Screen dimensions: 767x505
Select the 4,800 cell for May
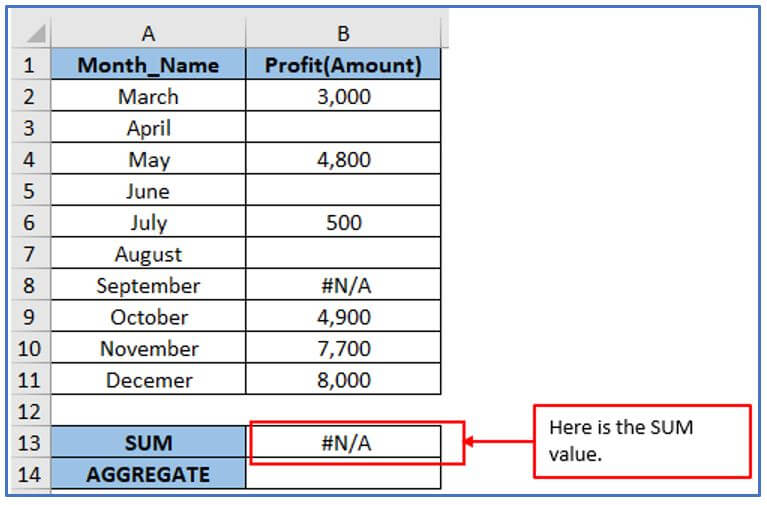click(343, 159)
